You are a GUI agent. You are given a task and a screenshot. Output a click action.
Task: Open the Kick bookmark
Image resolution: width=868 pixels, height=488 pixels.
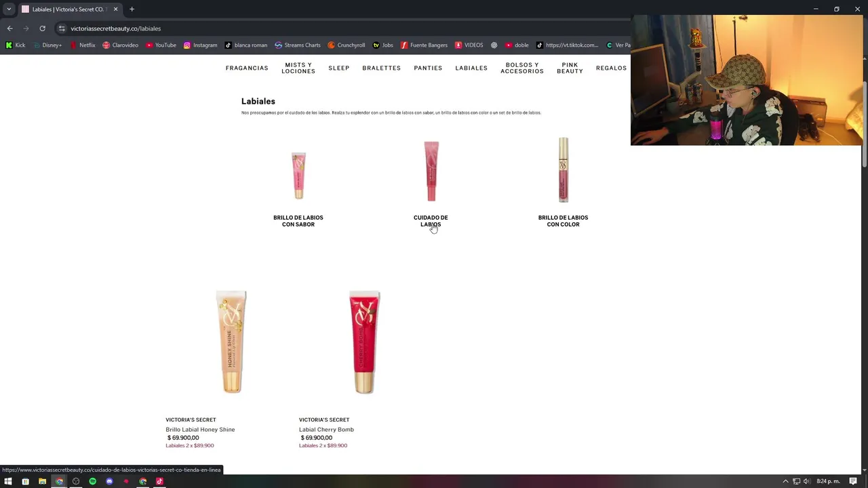[x=15, y=45]
